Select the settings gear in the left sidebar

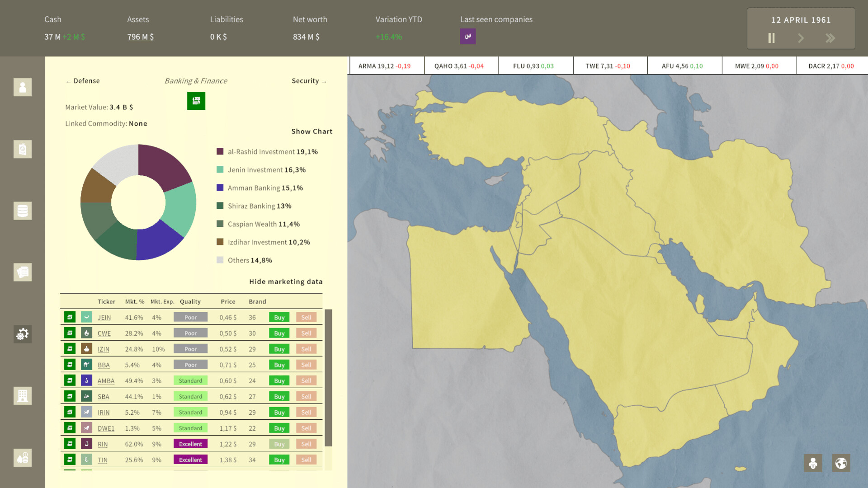coord(22,334)
